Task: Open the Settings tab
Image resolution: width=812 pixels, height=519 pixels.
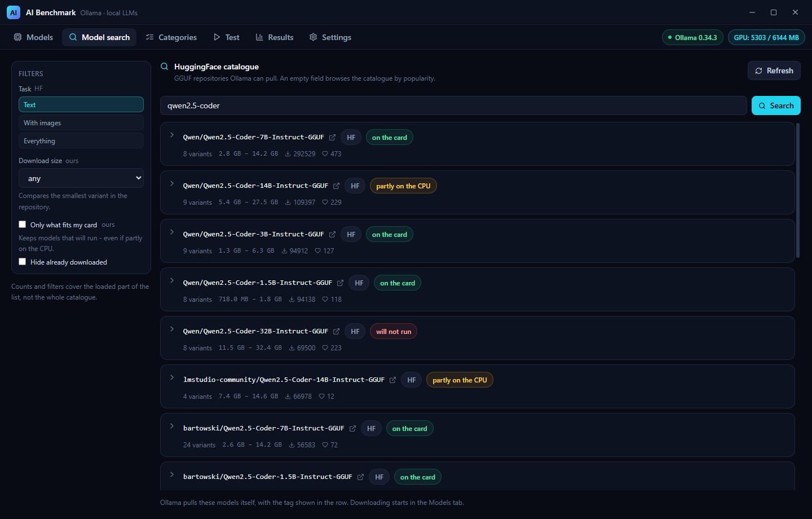Action: [x=330, y=37]
